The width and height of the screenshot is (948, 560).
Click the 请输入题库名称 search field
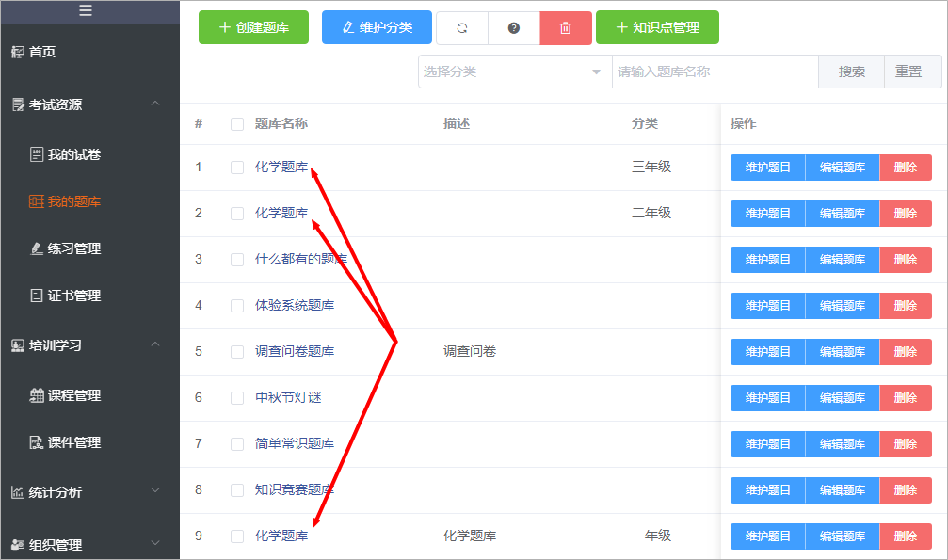click(x=715, y=72)
